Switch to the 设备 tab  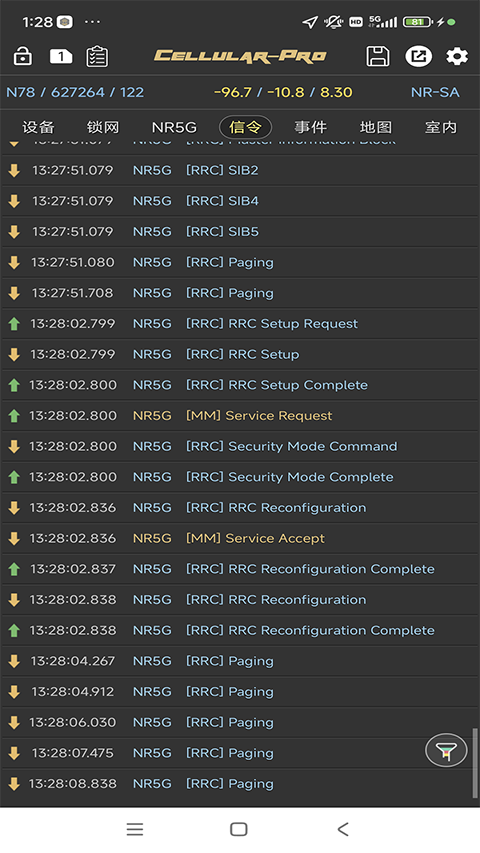click(38, 127)
